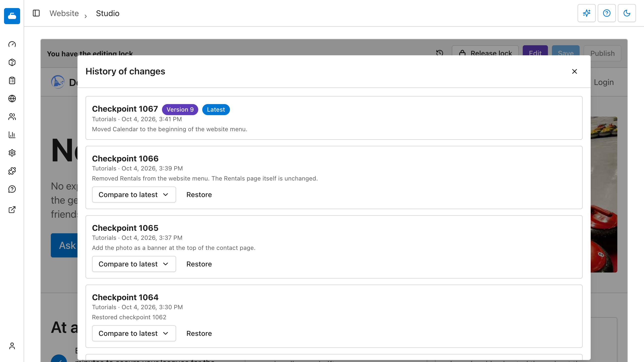Click the curling stones preview image
Image resolution: width=644 pixels, height=362 pixels.
604,195
